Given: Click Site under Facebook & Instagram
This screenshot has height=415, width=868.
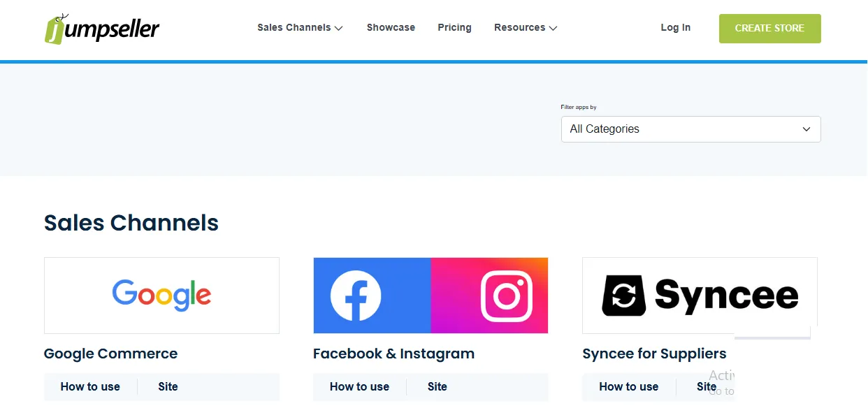Looking at the screenshot, I should pyautogui.click(x=437, y=387).
